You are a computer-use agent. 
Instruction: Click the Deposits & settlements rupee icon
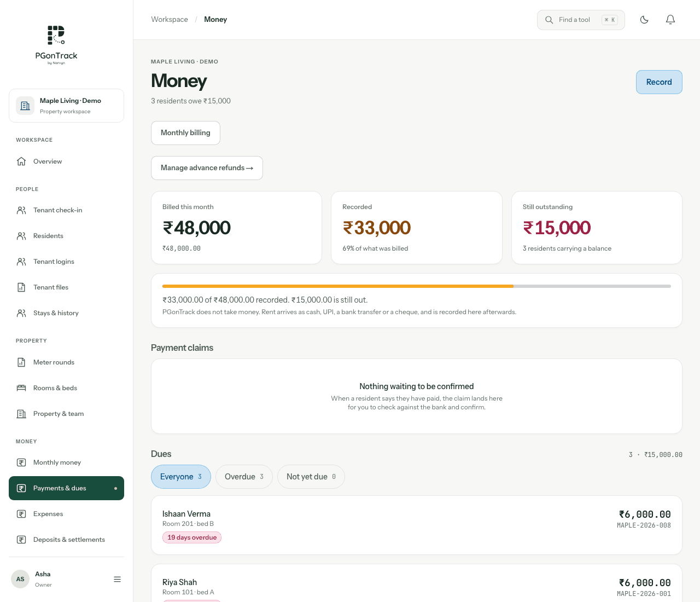pos(21,540)
